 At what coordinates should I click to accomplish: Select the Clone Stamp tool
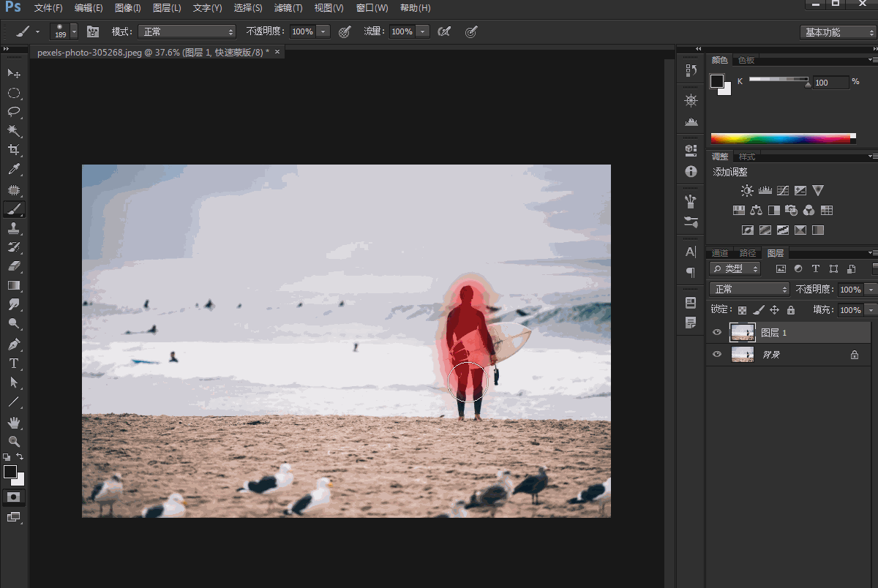click(14, 228)
